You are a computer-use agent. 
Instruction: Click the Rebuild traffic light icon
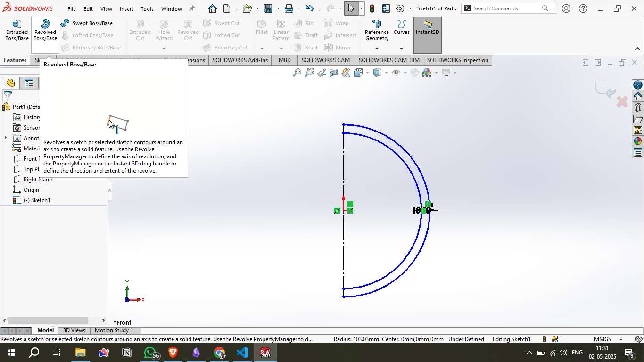[x=372, y=8]
